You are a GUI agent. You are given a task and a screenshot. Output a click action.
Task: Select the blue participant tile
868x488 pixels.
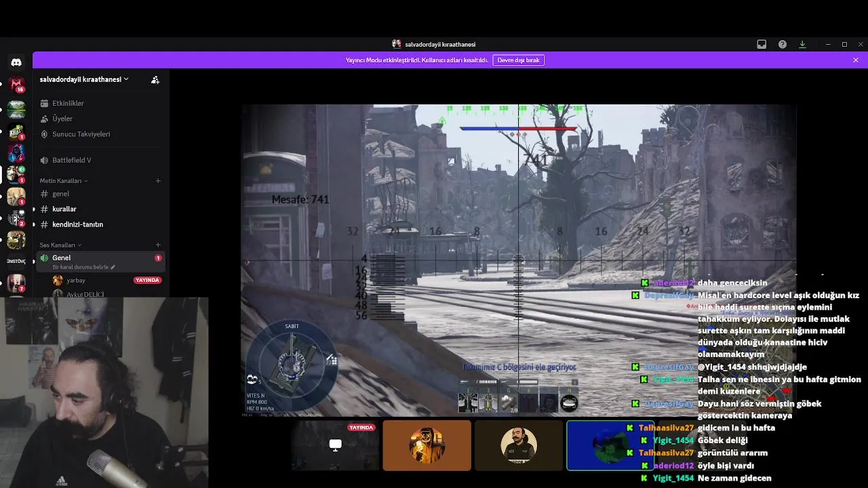tap(610, 445)
